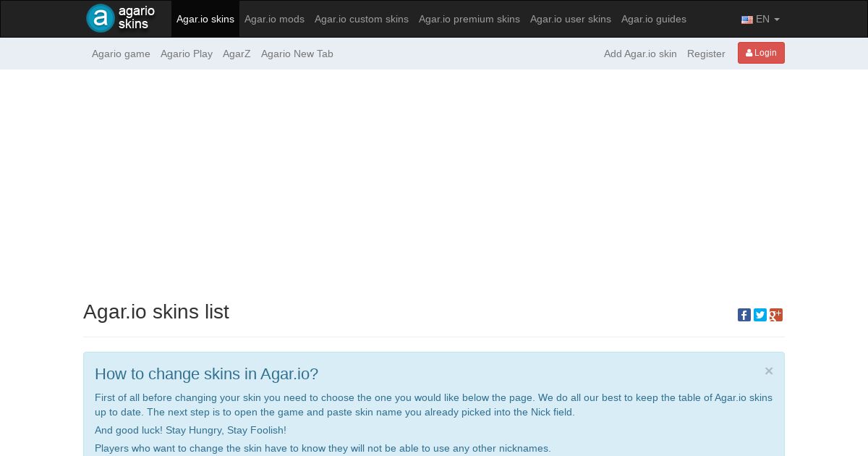
Task: Click 'How to change skins in Agar.io?' heading
Action: (x=206, y=374)
